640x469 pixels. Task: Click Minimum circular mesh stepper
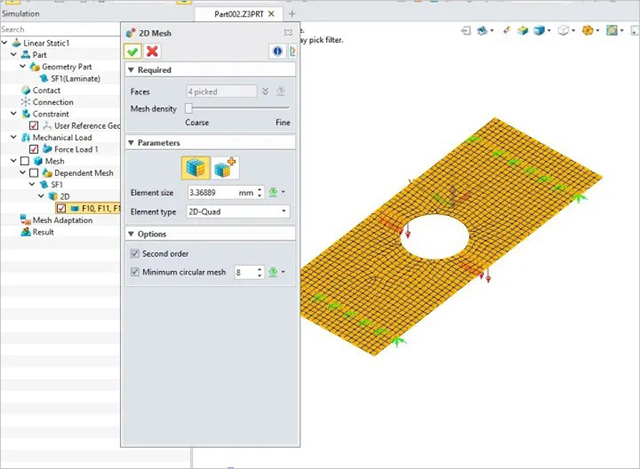tap(260, 272)
